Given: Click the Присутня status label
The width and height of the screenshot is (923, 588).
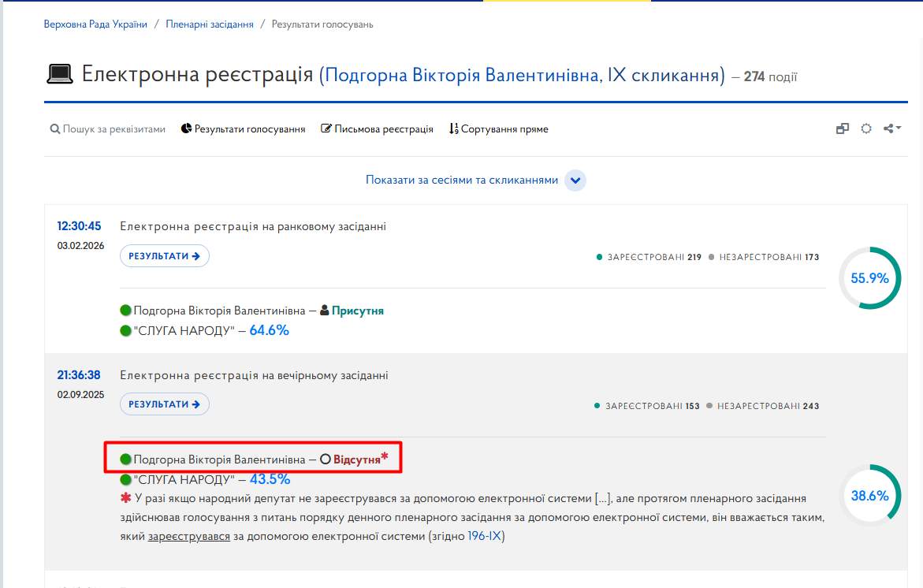Looking at the screenshot, I should pyautogui.click(x=357, y=311).
